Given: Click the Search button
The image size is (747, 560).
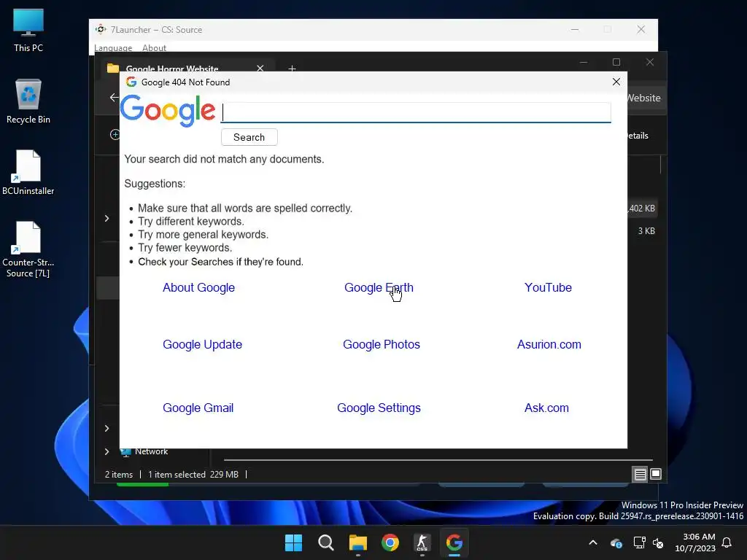Looking at the screenshot, I should tap(249, 137).
